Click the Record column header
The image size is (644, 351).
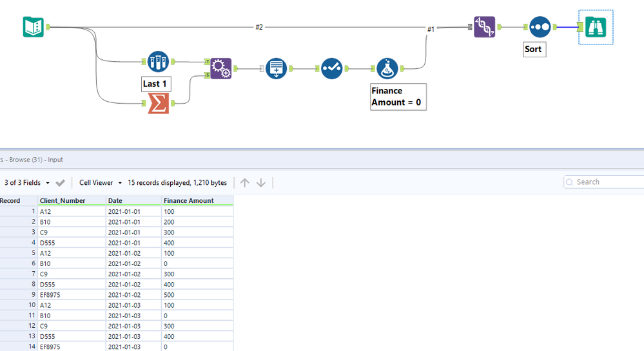tap(19, 201)
